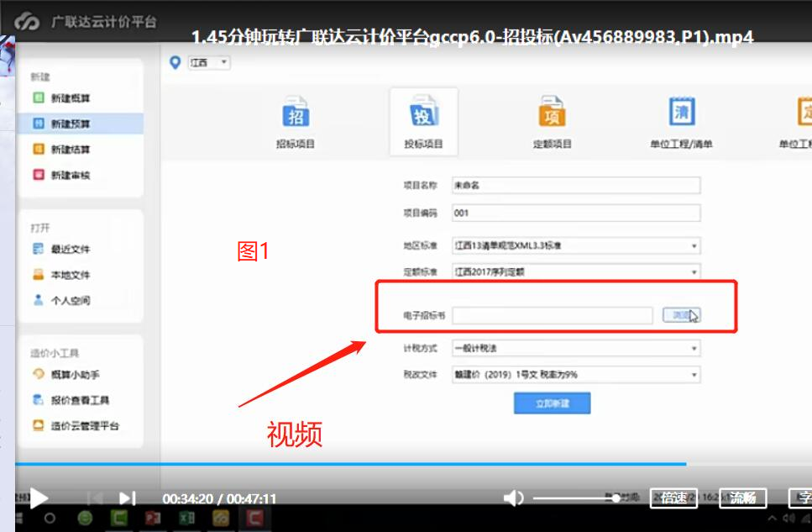This screenshot has width=812, height=532.
Task: Click the video title text at top
Action: 472,37
